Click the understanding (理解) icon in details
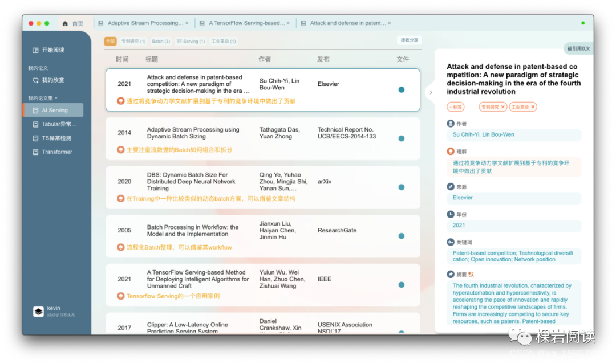This screenshot has width=616, height=364. pyautogui.click(x=451, y=152)
